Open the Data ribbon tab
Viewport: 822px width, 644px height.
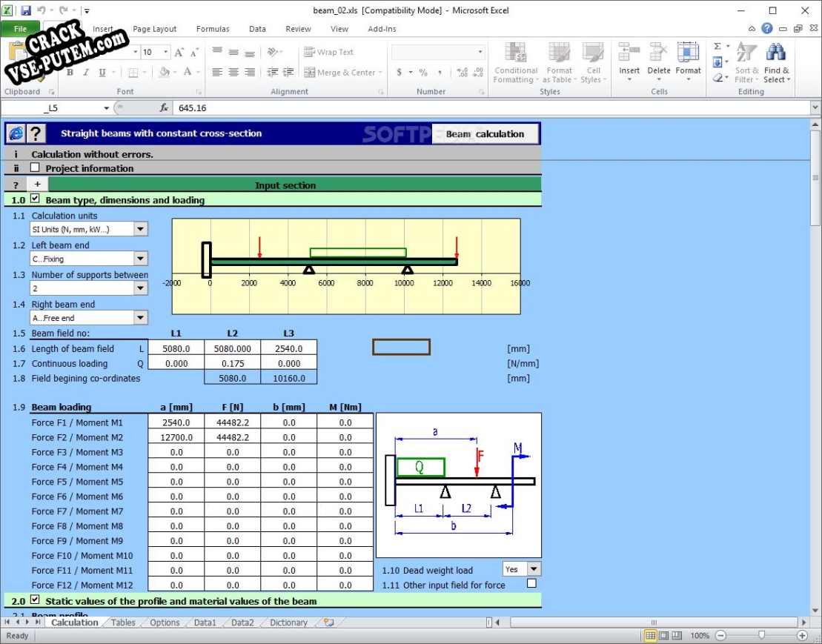257,29
